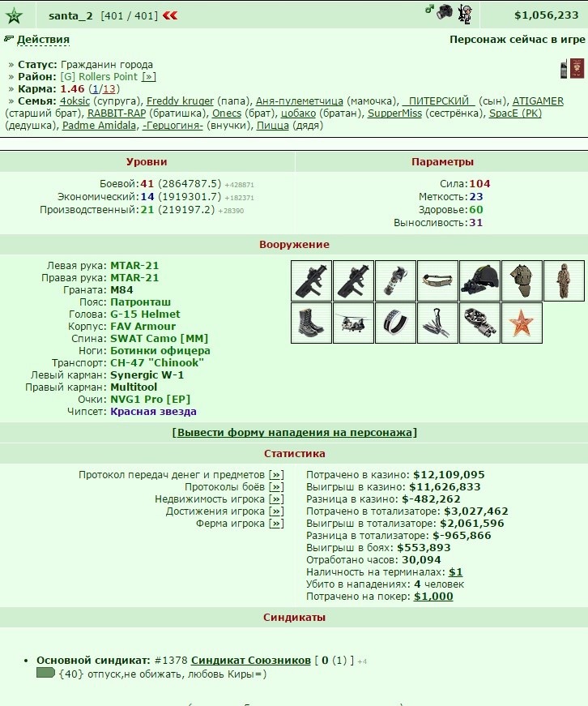
Task: Click the soldier figure icon in the header
Action: [x=465, y=14]
